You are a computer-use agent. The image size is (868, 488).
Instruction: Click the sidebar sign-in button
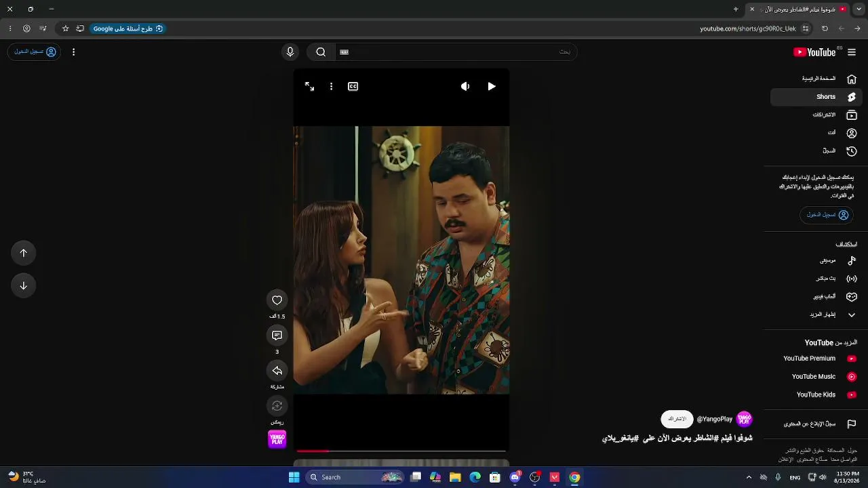(827, 215)
